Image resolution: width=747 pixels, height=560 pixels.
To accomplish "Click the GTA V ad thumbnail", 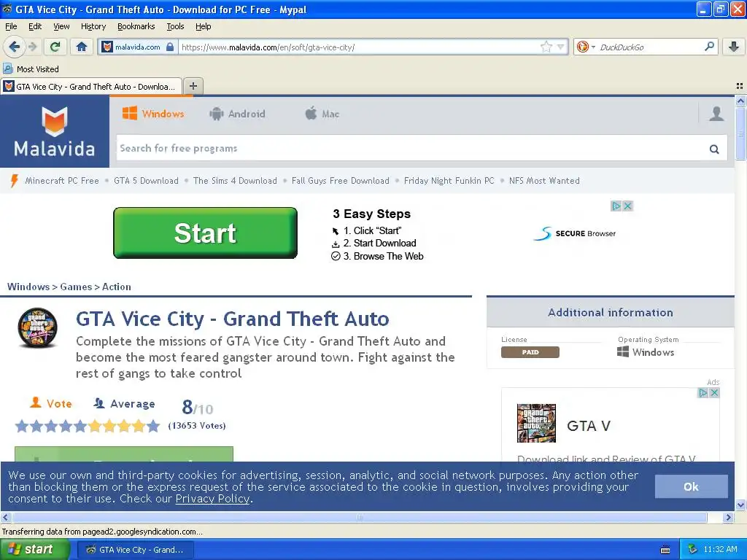I will coord(536,423).
